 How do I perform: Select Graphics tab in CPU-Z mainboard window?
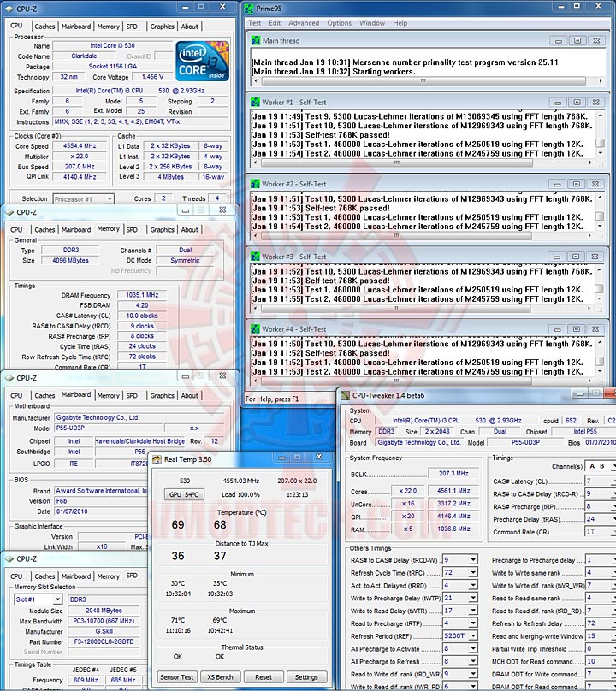tap(162, 396)
